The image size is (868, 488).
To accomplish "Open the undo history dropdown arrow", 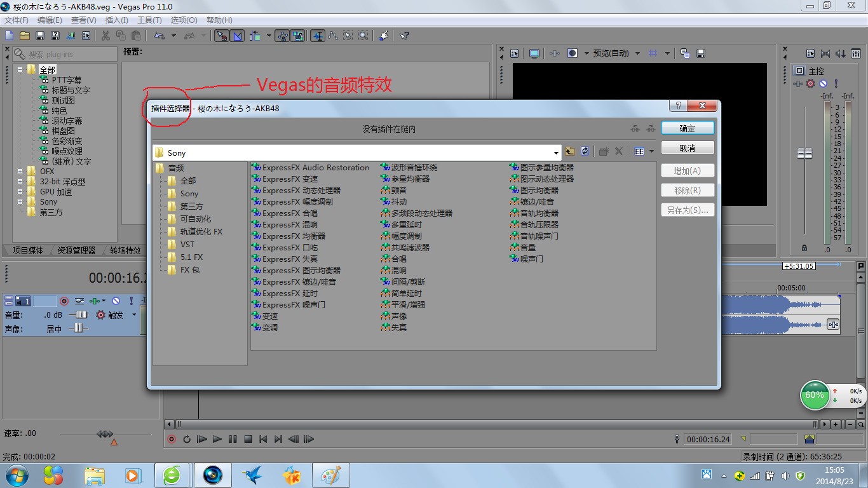I will pos(173,36).
